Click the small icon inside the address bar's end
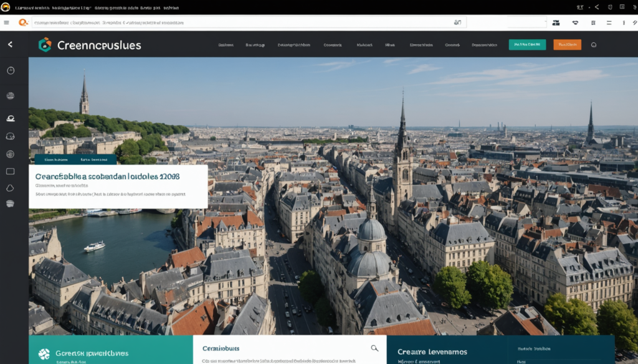Screen dimensions: 638x364 click(x=457, y=23)
